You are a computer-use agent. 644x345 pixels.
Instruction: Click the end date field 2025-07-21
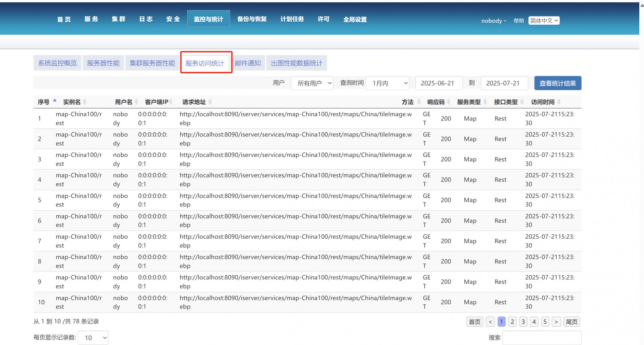504,83
